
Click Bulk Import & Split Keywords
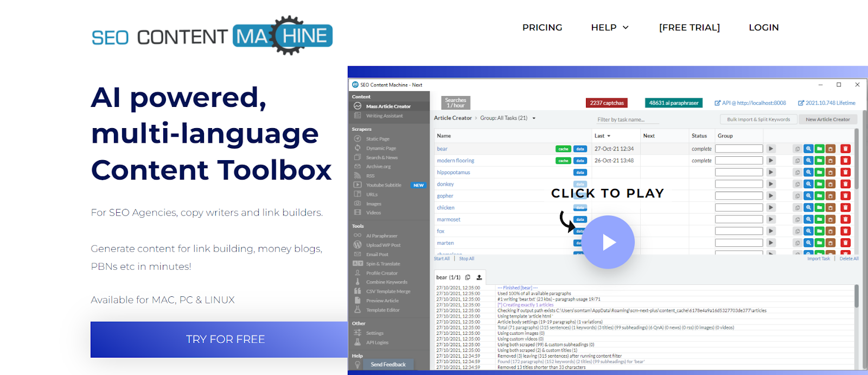[758, 119]
